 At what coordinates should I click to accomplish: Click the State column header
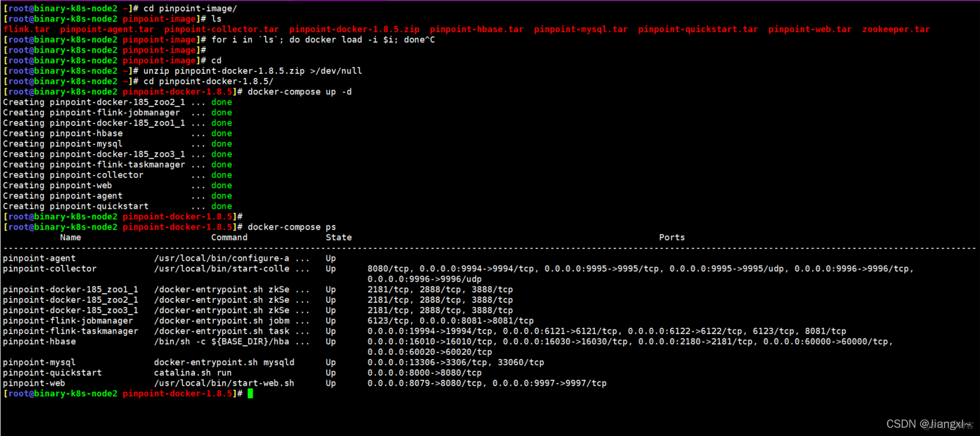coord(339,238)
